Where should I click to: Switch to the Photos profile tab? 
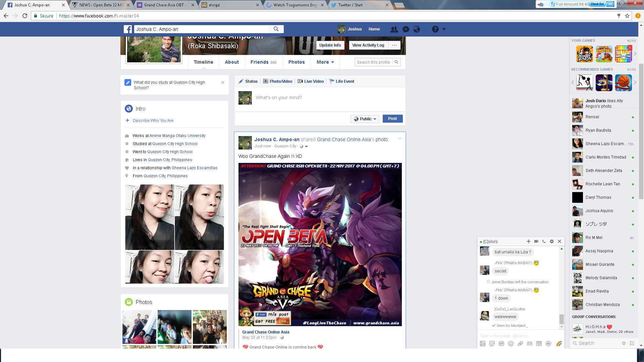(297, 62)
